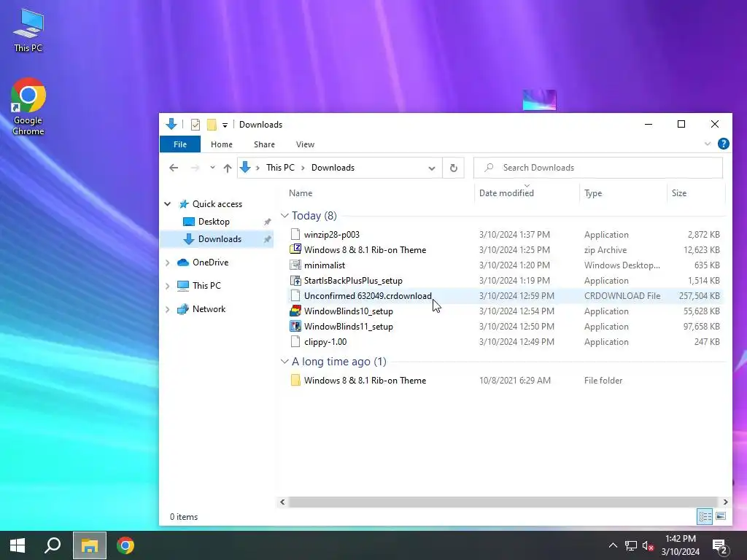Screen dimensions: 747x560
Task: Select the WindowBlinds10_setup icon
Action: click(x=295, y=311)
